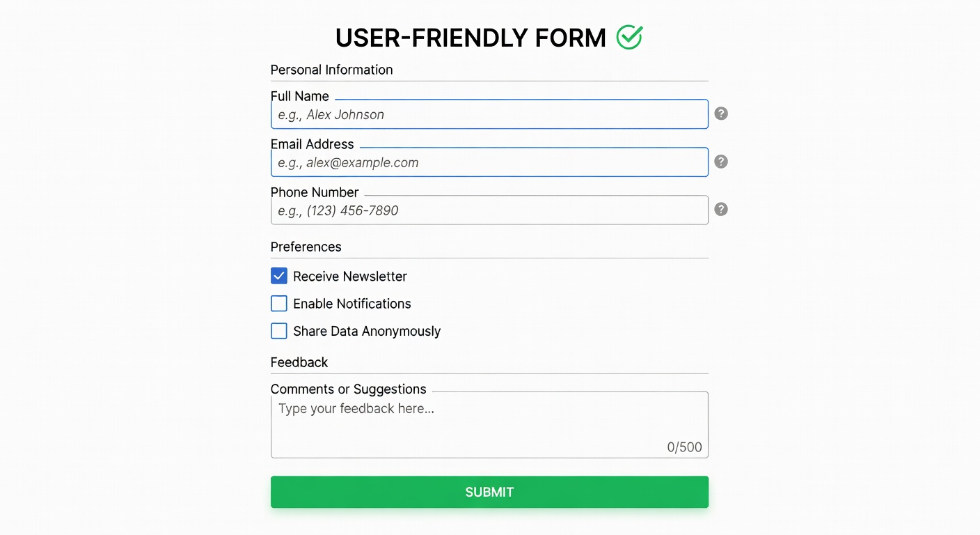Image resolution: width=980 pixels, height=535 pixels.
Task: Click the User-Friendly Form title text
Action: pyautogui.click(x=471, y=38)
